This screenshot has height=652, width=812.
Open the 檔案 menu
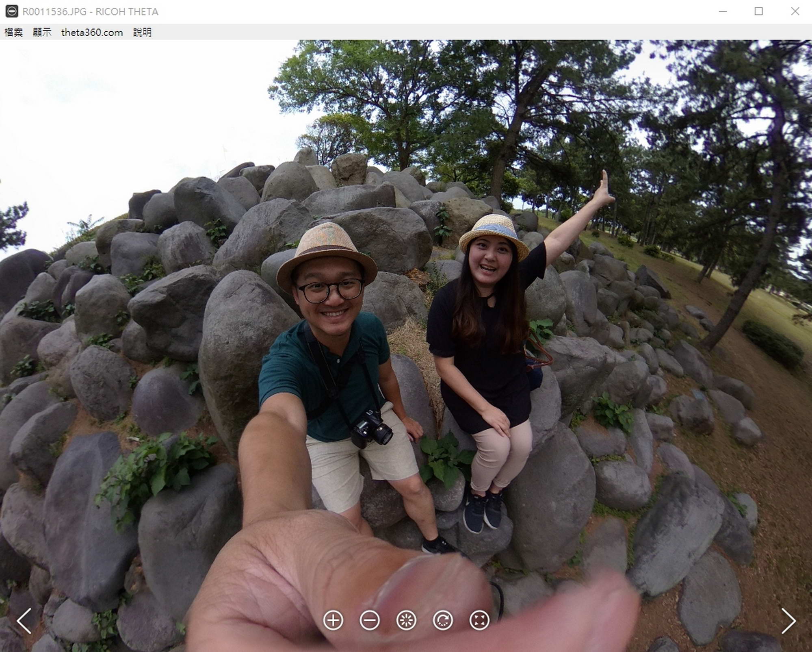[x=13, y=32]
